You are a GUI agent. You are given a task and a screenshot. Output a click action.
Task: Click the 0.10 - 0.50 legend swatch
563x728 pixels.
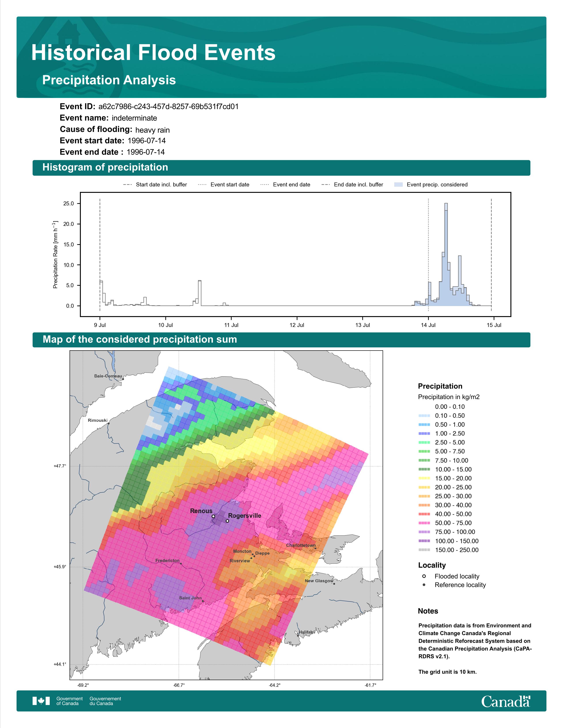coord(424,416)
